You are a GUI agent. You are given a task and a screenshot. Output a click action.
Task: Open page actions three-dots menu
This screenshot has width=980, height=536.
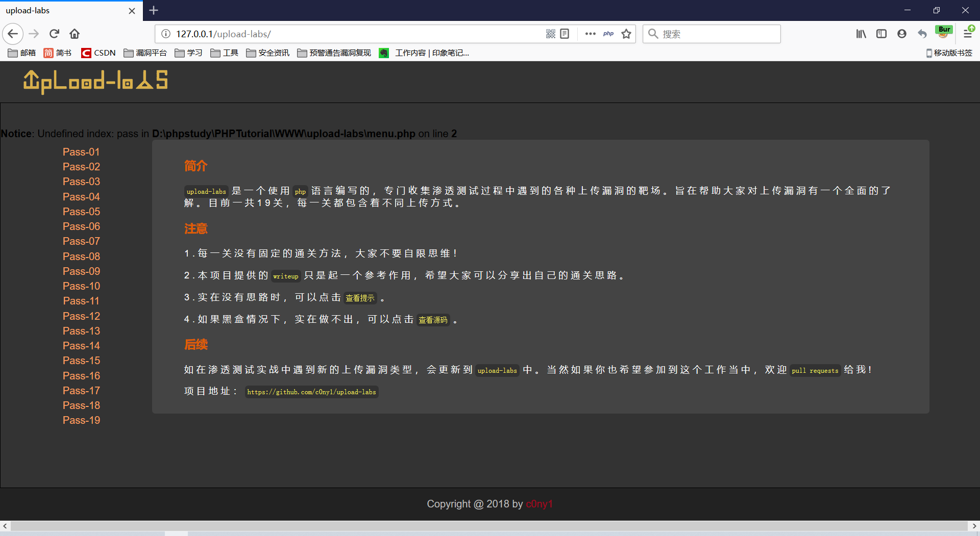(591, 34)
